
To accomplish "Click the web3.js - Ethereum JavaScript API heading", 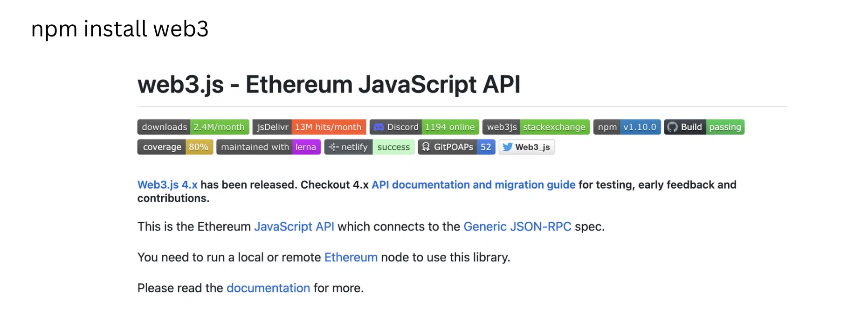I will point(329,85).
